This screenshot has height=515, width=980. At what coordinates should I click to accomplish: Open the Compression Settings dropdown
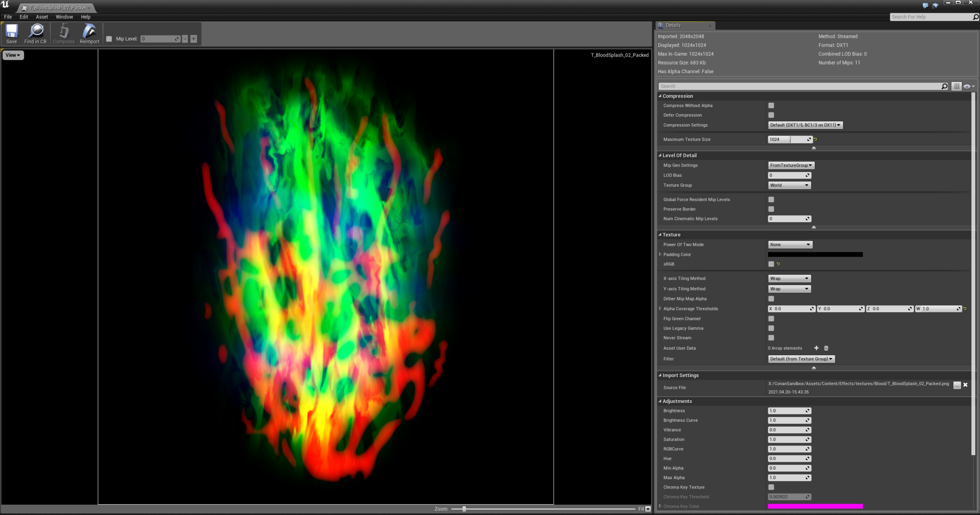[805, 125]
